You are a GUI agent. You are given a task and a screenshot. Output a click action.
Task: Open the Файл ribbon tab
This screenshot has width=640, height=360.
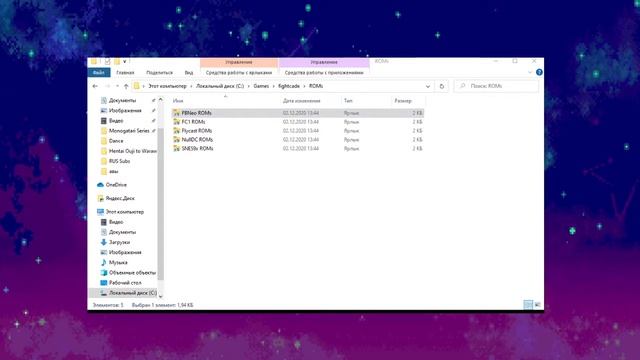[x=99, y=73]
